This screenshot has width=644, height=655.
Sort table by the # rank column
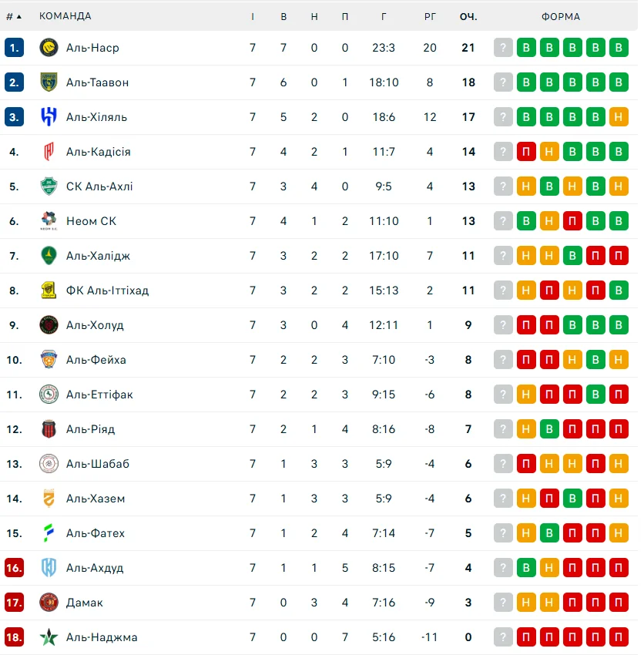pos(13,16)
